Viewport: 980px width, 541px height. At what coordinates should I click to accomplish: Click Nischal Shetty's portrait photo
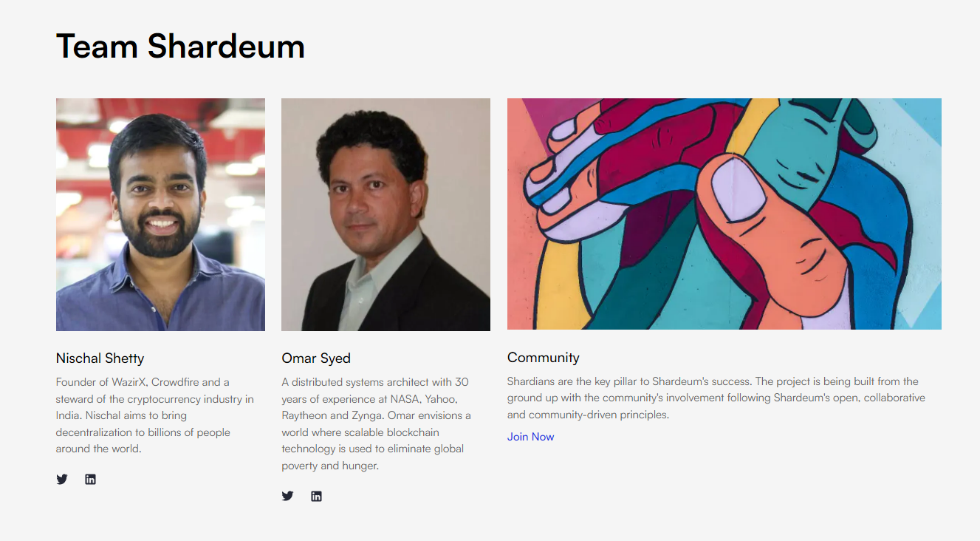click(x=160, y=214)
